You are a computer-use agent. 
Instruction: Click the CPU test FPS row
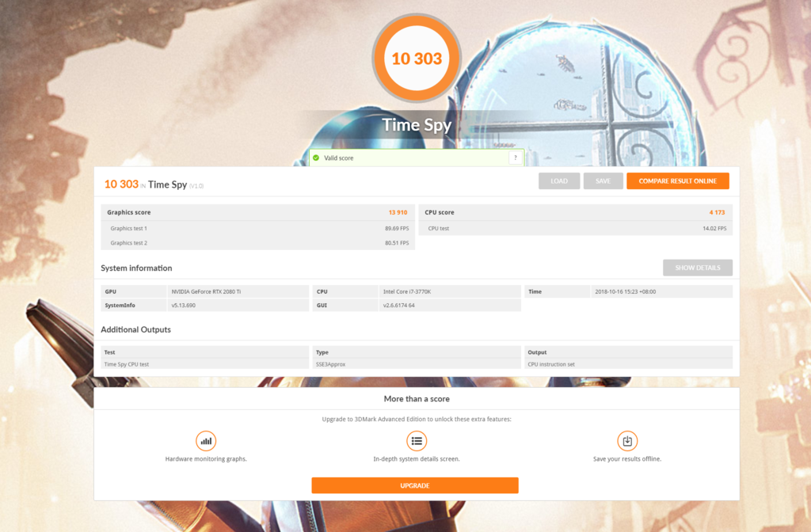pos(575,228)
